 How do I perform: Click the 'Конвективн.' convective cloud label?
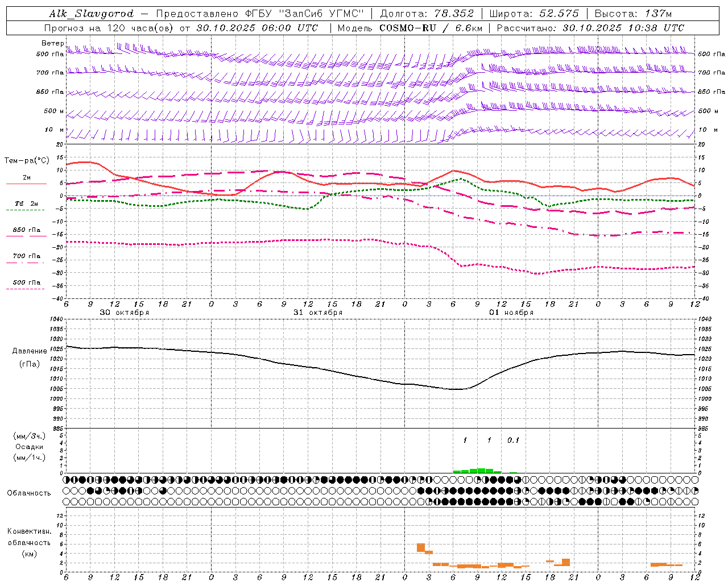click(29, 531)
